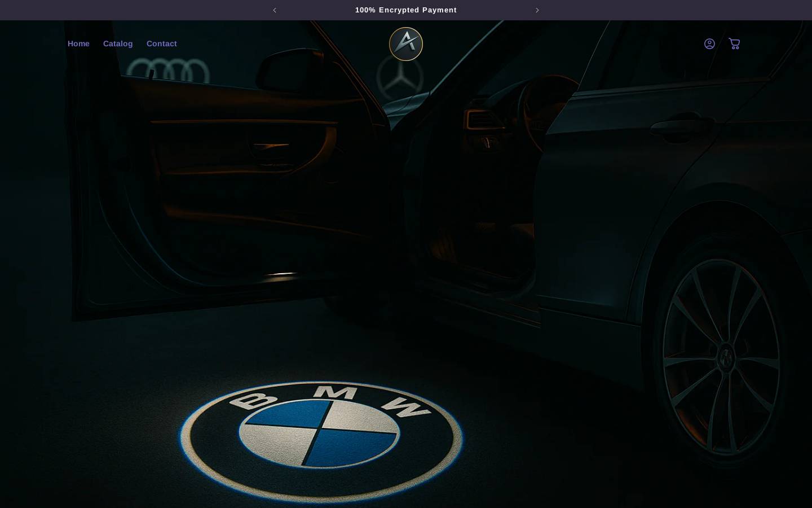Show next announcement with right chevron
Screen dimensions: 812x508
537,10
